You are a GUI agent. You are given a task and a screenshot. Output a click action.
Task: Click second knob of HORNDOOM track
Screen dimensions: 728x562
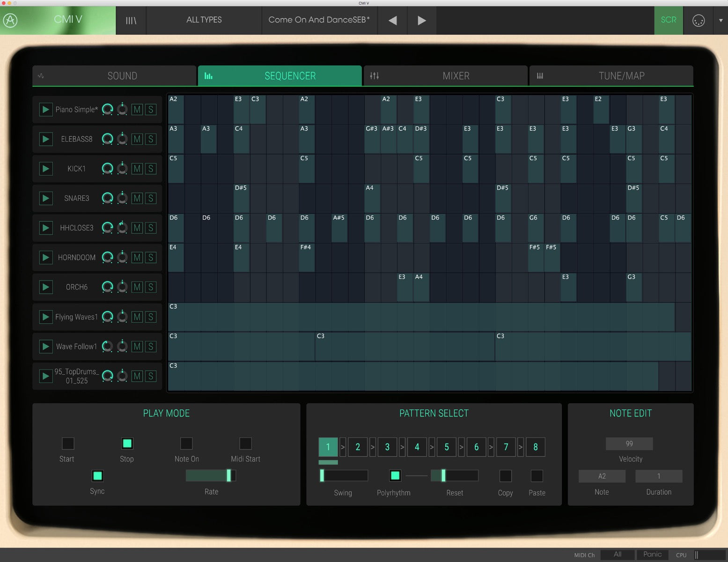pos(122,257)
